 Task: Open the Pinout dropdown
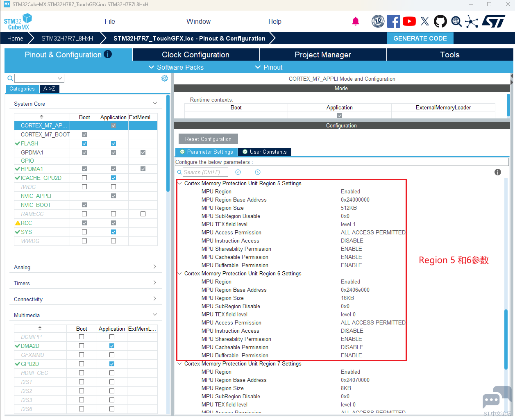(269, 67)
